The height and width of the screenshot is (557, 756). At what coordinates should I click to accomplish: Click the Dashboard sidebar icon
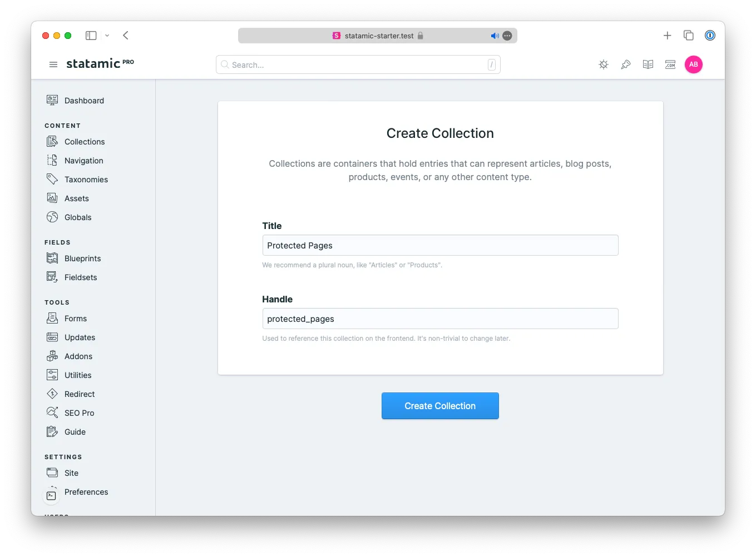click(52, 100)
